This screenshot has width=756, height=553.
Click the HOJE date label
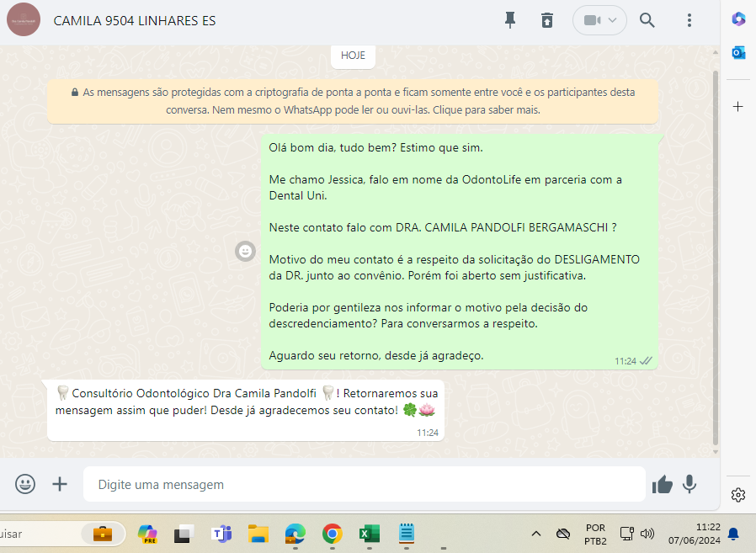coord(353,56)
